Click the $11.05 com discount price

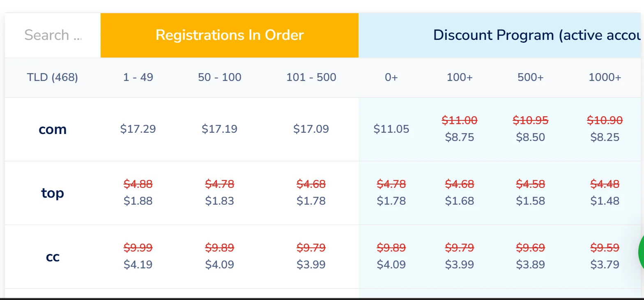pos(391,129)
